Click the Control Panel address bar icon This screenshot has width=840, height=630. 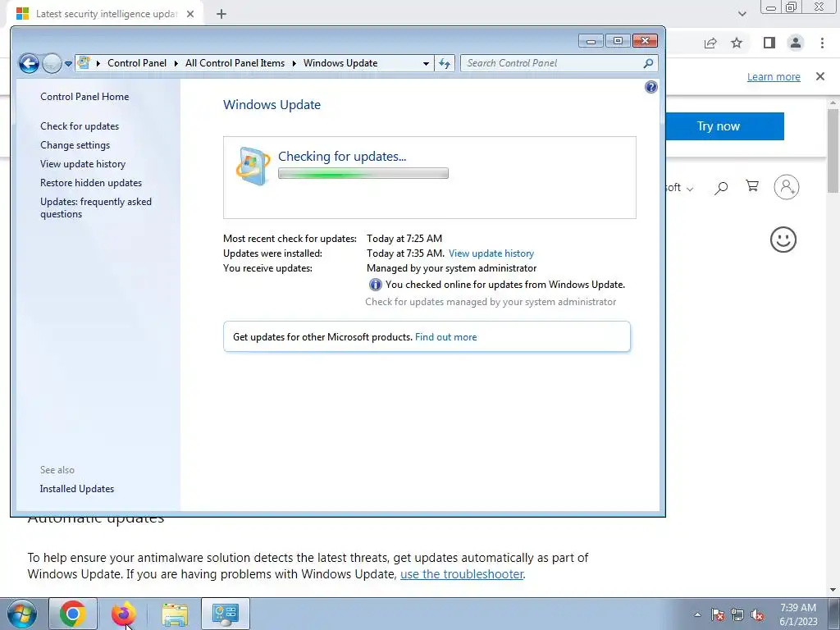tap(84, 62)
